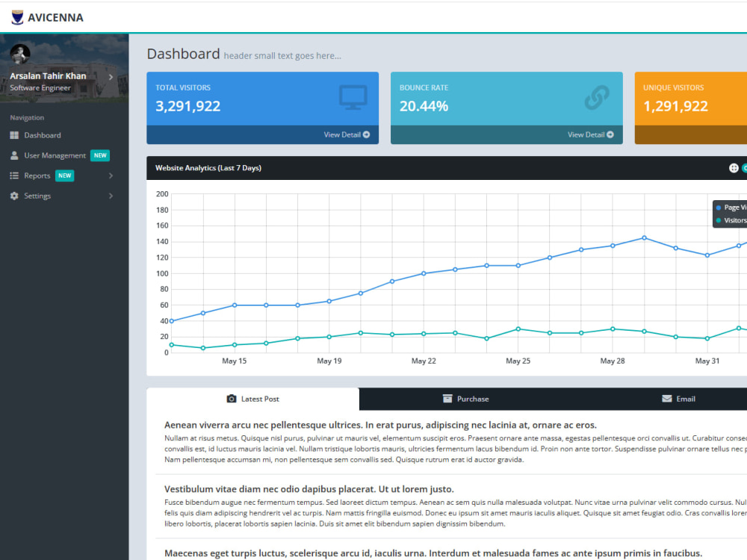The image size is (747, 560).
Task: Open the post titled Vestibulum vitae diam
Action: tap(309, 489)
